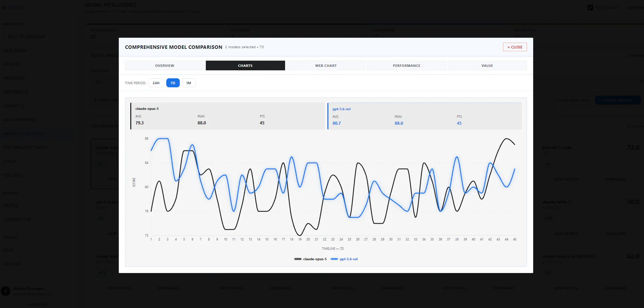Click the 'TIMELINE — 7D' axis caption
This screenshot has width=644, height=308.
[x=333, y=249]
